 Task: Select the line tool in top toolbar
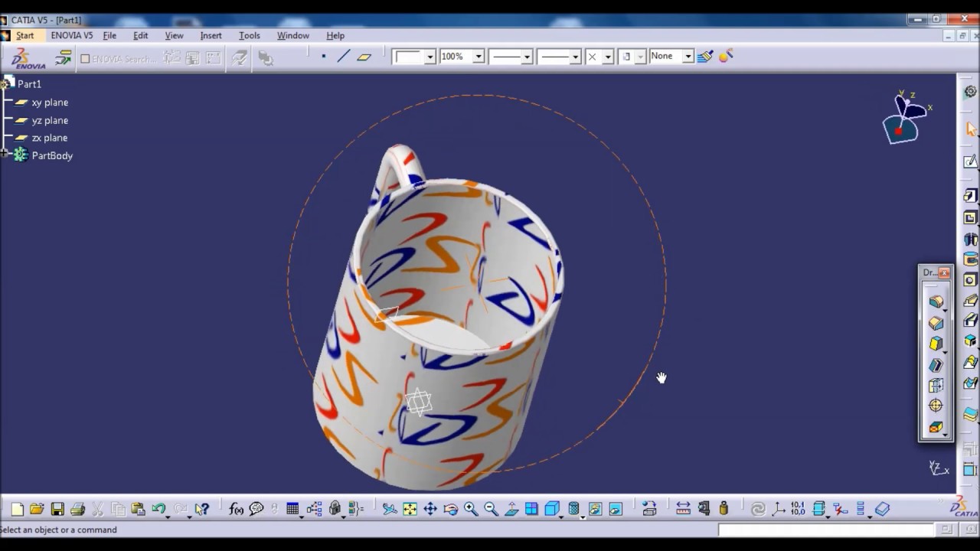344,56
